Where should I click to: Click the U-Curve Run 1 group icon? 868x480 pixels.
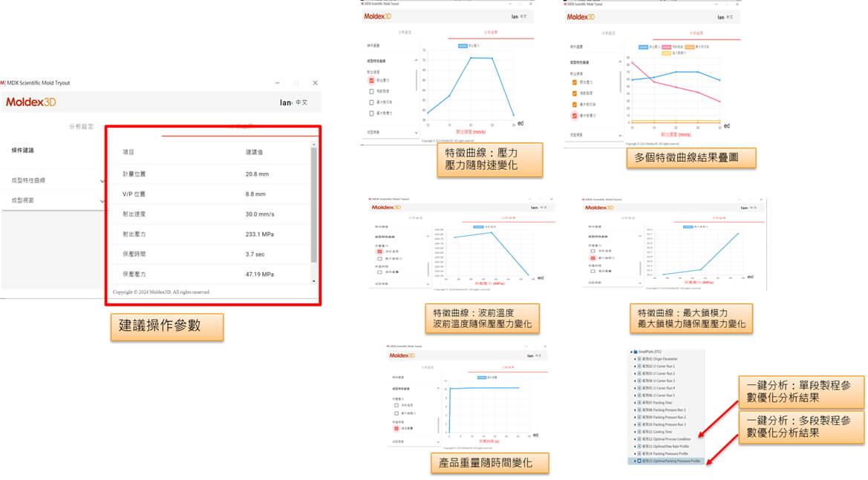coord(639,366)
